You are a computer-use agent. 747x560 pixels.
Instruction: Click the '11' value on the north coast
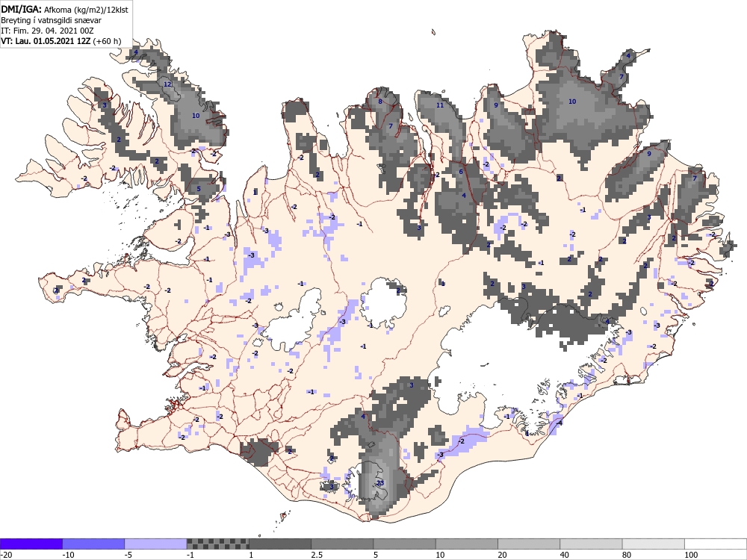[x=440, y=105]
